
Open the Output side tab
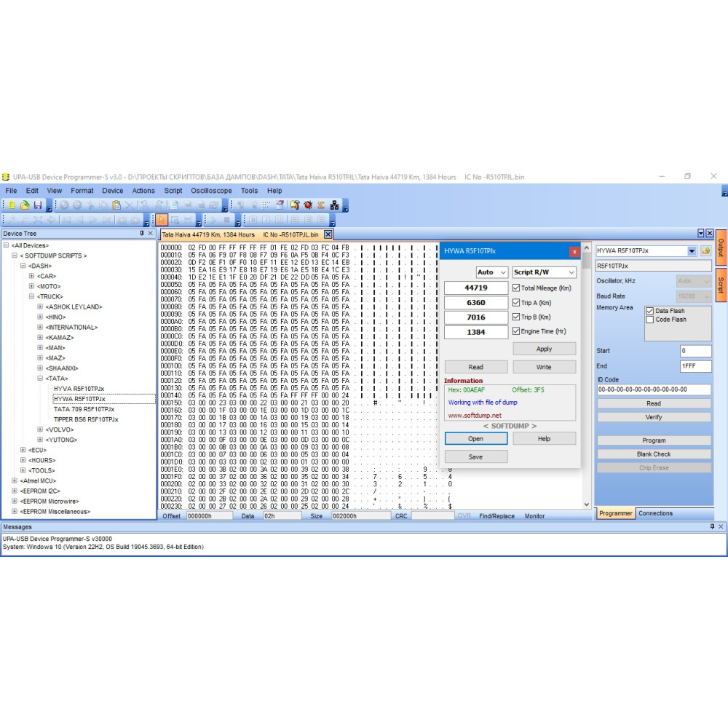[721, 248]
